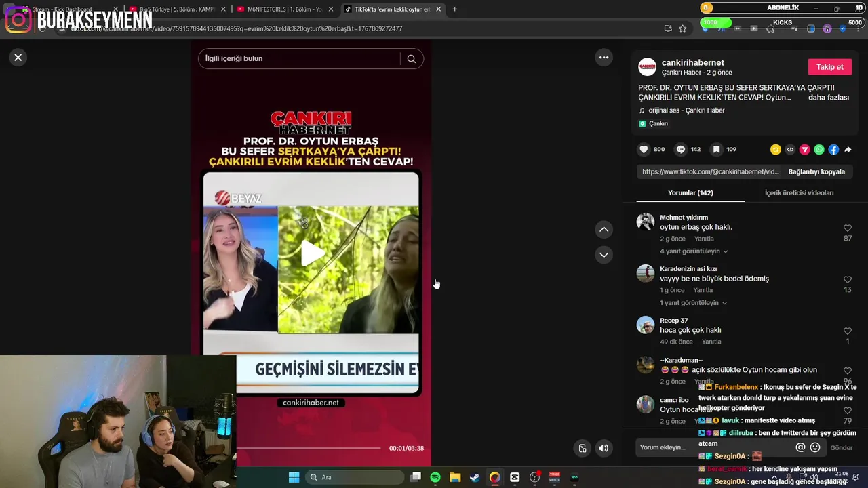Open Voicemeeter from the taskbar

click(555, 477)
